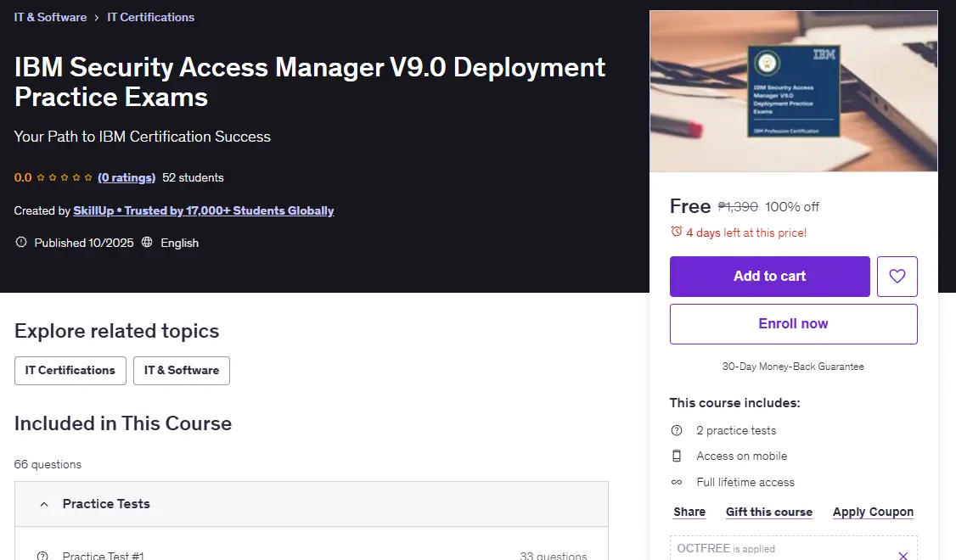
Task: Open the IT & Software breadcrumb
Action: pos(50,17)
